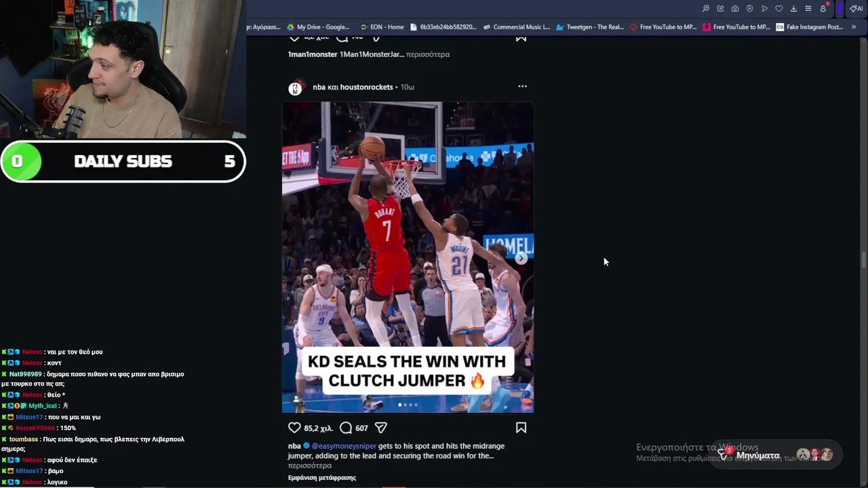This screenshot has width=868, height=488.
Task: Share the nba post with paper plane icon
Action: 381,428
